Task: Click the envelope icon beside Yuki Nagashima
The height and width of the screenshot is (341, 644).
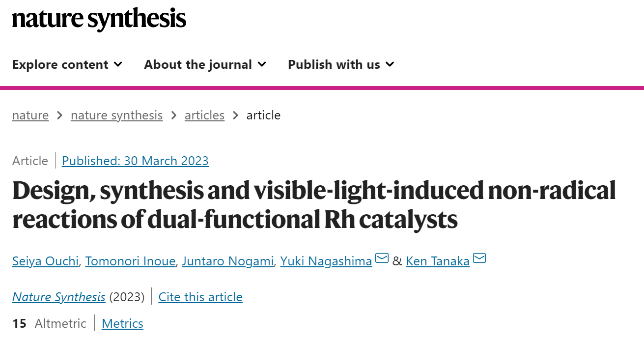Action: (x=382, y=258)
